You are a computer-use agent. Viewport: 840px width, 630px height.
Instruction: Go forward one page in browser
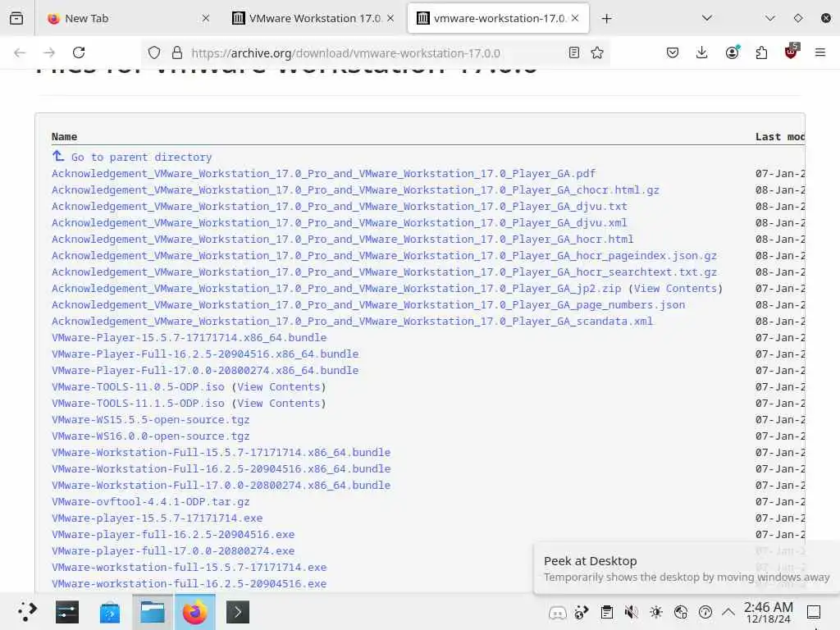[x=49, y=52]
